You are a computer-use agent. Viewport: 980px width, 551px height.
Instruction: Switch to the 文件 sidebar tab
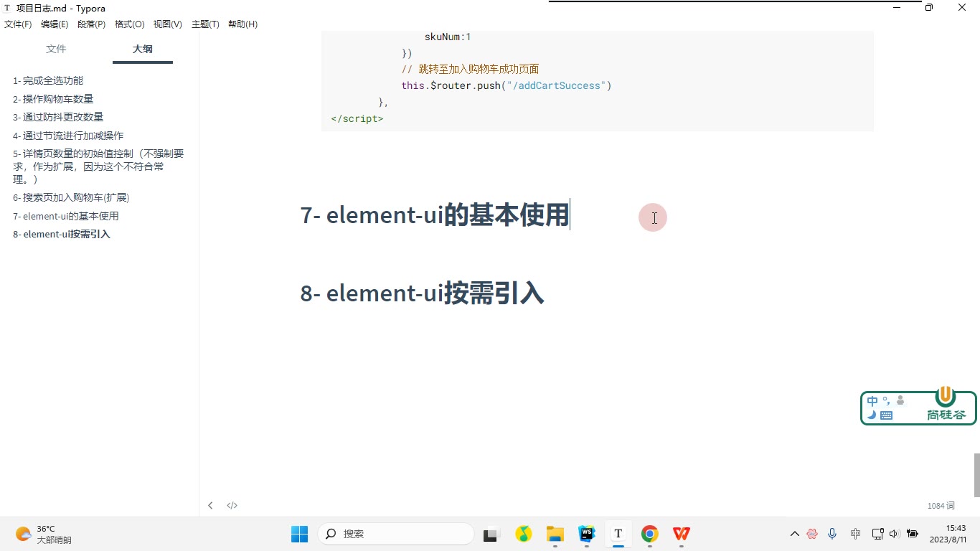click(x=56, y=49)
